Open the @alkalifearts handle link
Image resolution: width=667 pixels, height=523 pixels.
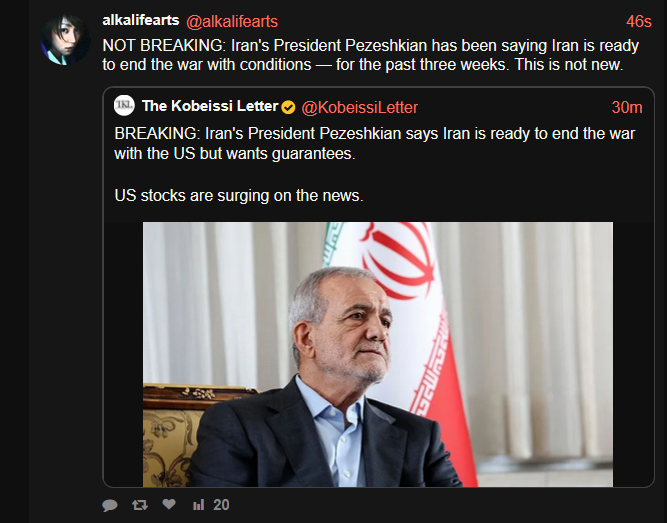point(232,22)
